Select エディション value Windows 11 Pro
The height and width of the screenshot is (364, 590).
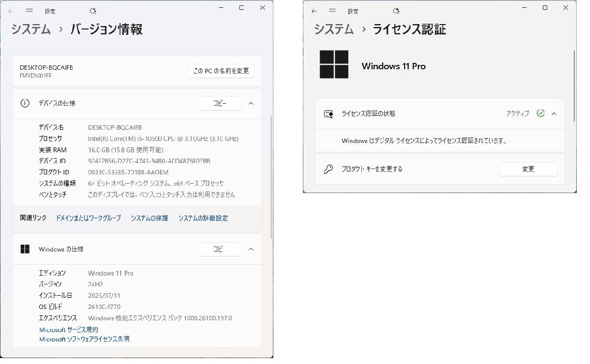click(111, 273)
